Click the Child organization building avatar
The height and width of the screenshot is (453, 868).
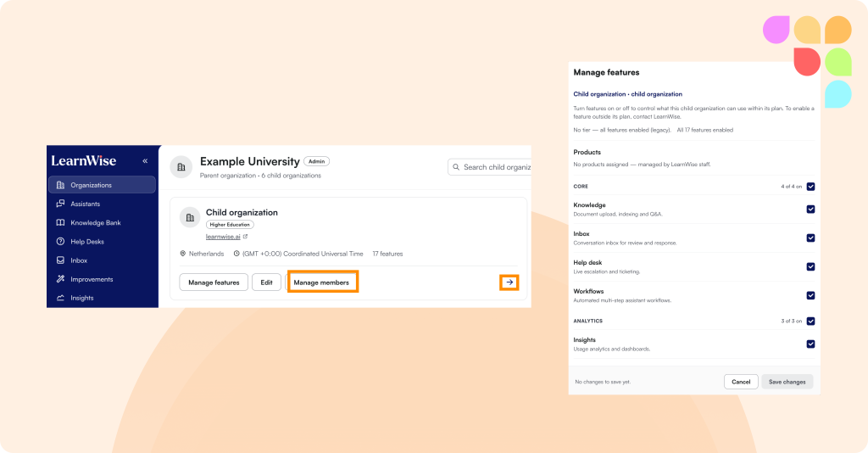(x=190, y=218)
